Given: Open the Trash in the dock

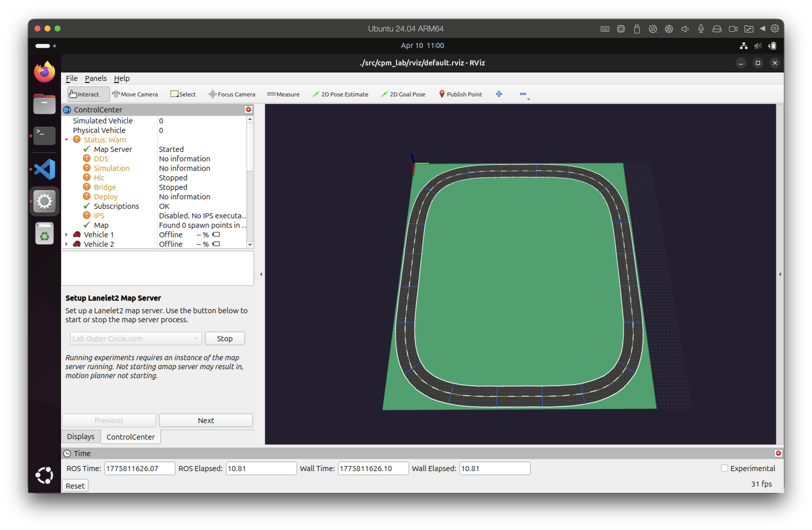Looking at the screenshot, I should pos(44,234).
